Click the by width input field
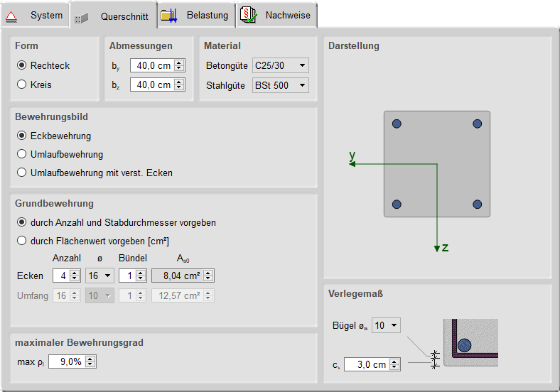560x392 pixels. point(151,66)
